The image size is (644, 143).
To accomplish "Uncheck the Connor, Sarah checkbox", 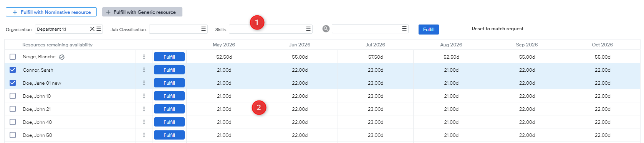I will [x=13, y=70].
